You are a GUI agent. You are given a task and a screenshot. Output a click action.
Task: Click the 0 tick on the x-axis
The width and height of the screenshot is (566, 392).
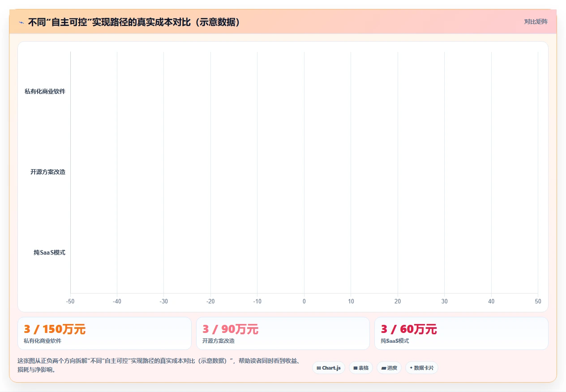click(304, 301)
